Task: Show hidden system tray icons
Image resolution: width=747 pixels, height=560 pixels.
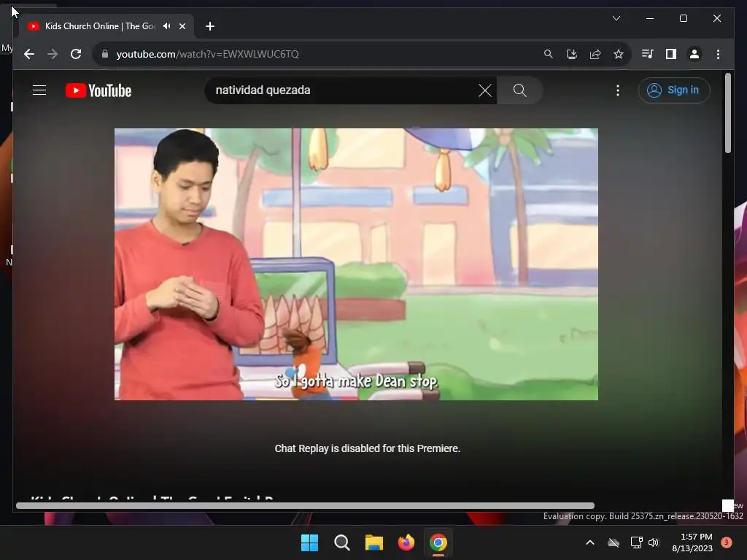Action: pyautogui.click(x=589, y=542)
